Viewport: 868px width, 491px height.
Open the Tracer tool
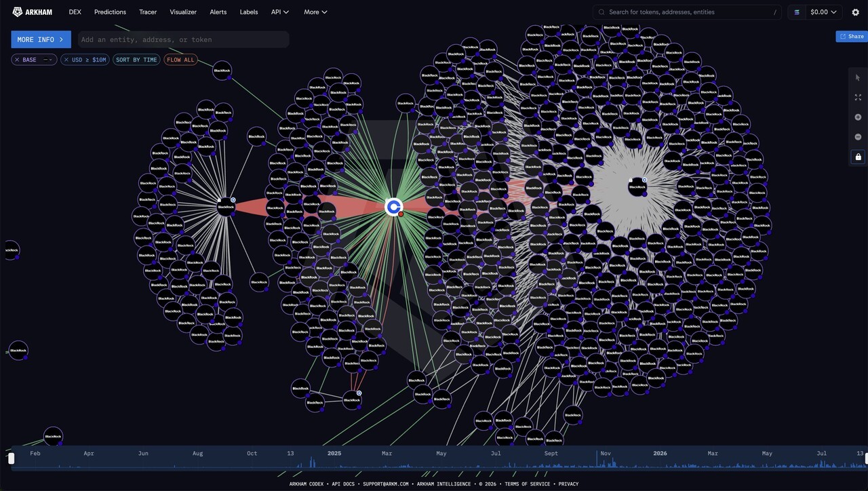pyautogui.click(x=148, y=12)
